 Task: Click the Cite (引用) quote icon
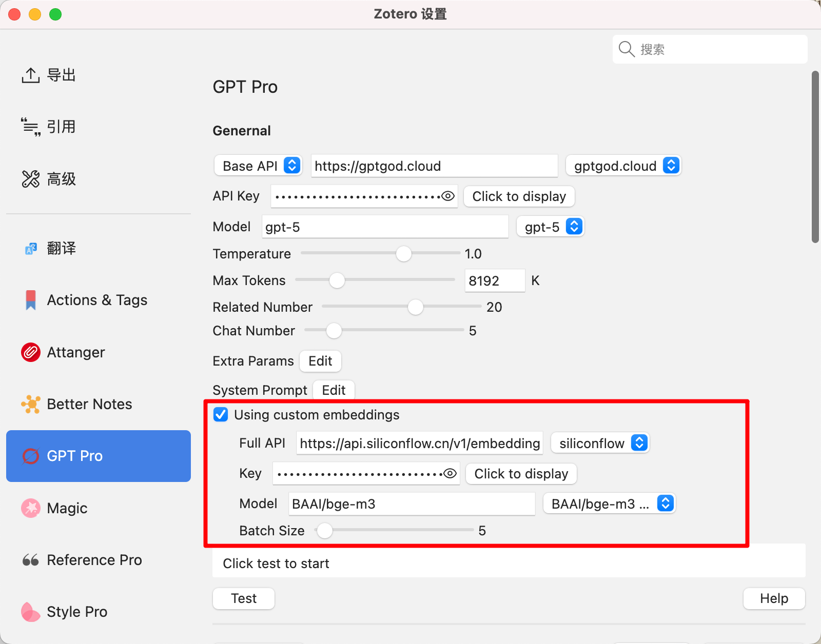(31, 127)
